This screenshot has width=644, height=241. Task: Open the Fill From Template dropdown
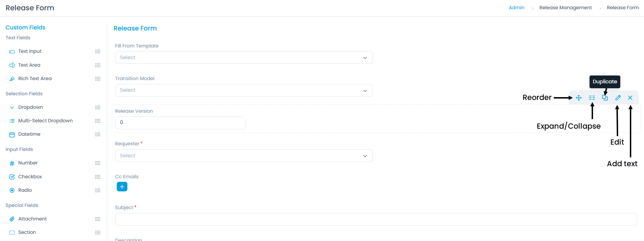pyautogui.click(x=244, y=57)
